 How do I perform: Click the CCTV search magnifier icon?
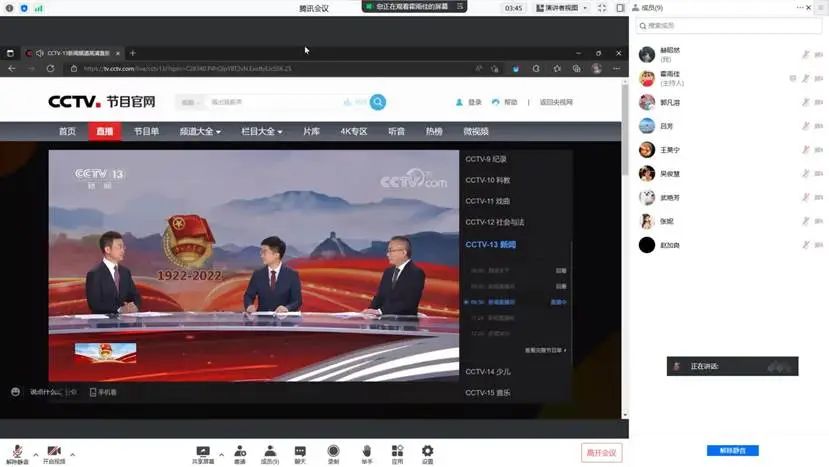(x=378, y=102)
